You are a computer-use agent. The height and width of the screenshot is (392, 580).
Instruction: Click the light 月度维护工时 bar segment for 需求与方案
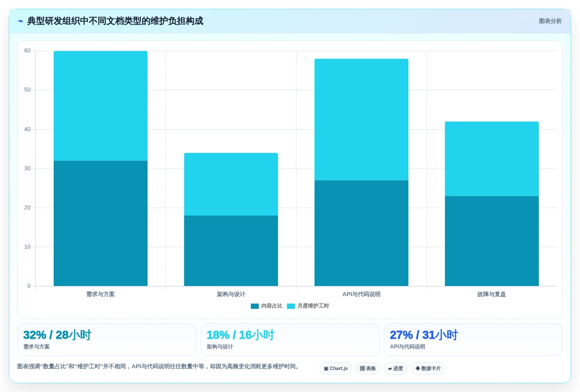coord(100,106)
